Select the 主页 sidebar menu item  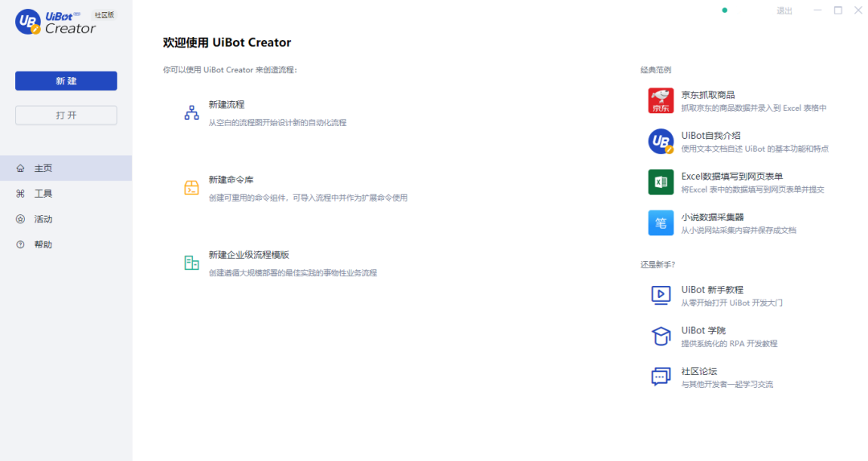coord(66,168)
